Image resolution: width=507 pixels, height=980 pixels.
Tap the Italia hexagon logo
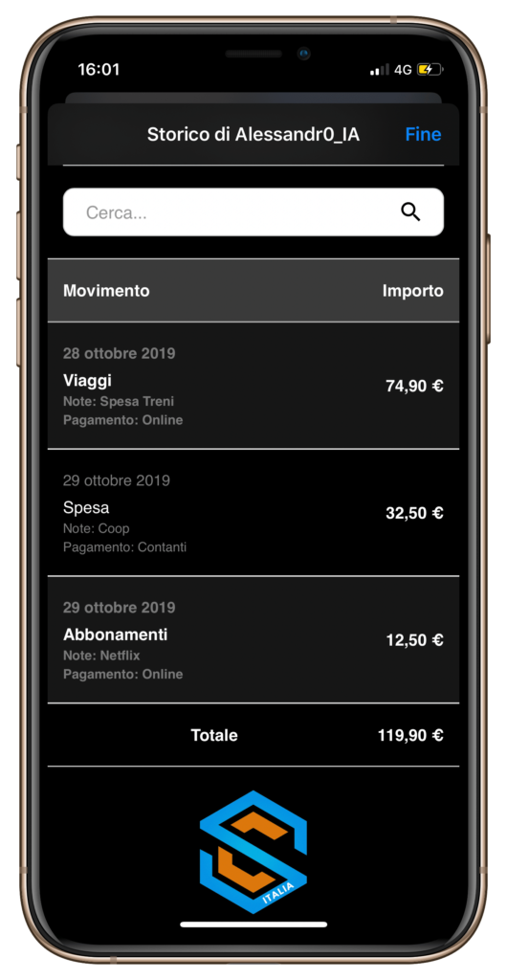253,852
